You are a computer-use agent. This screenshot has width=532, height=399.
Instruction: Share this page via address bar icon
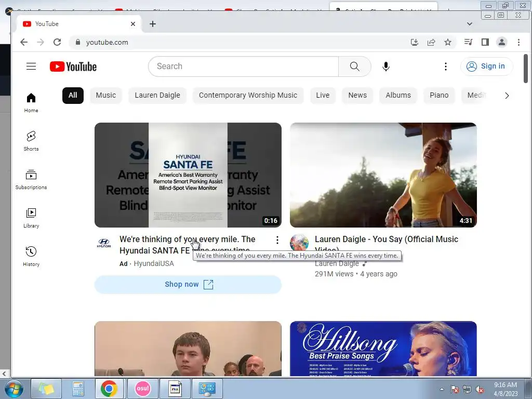[x=431, y=42]
